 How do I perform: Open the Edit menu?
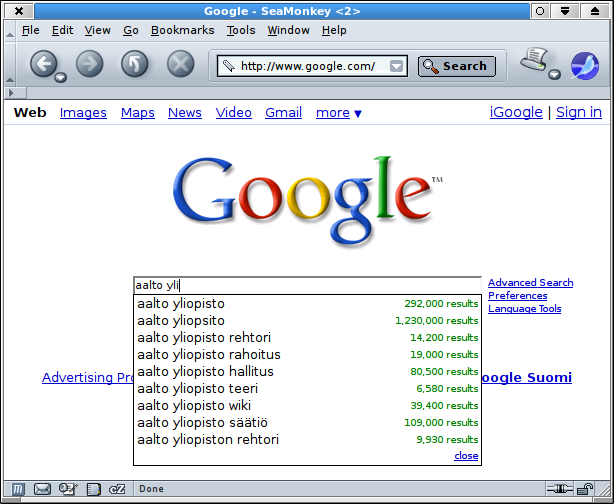point(62,30)
